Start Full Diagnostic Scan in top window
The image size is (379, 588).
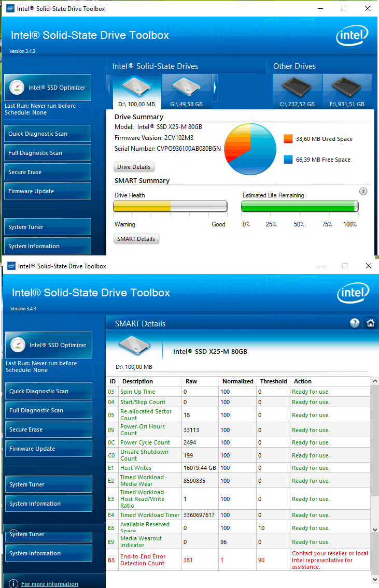point(48,153)
